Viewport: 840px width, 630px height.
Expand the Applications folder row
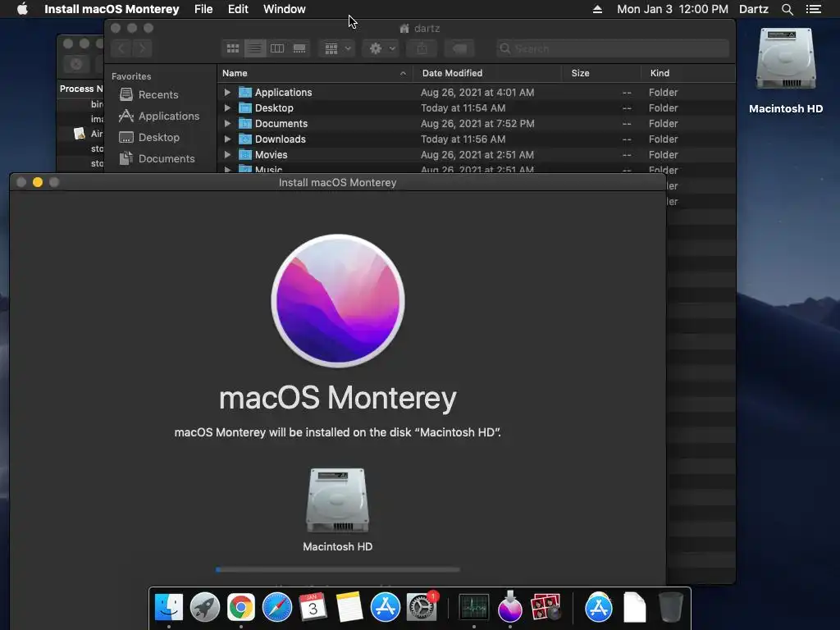click(x=227, y=92)
